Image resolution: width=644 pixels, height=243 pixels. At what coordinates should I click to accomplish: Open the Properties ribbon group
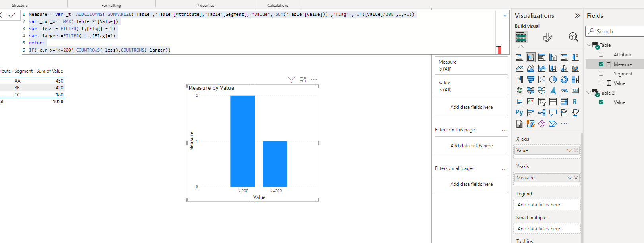(x=205, y=6)
